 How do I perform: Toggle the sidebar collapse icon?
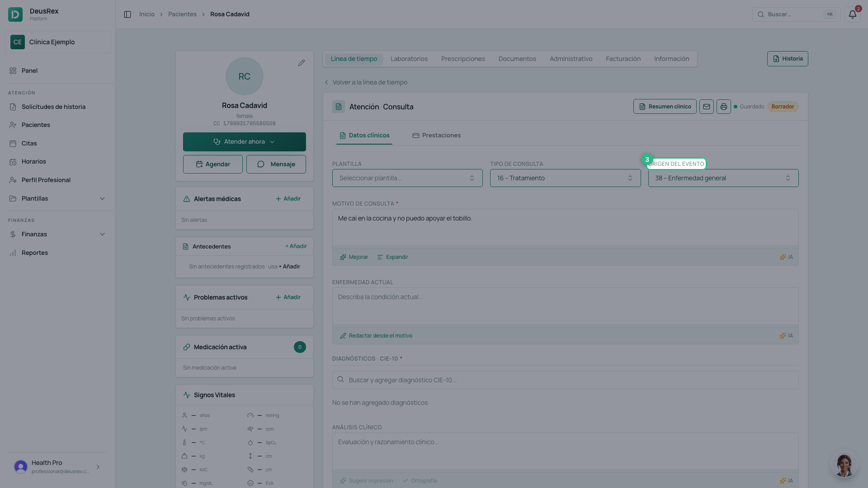click(x=127, y=14)
